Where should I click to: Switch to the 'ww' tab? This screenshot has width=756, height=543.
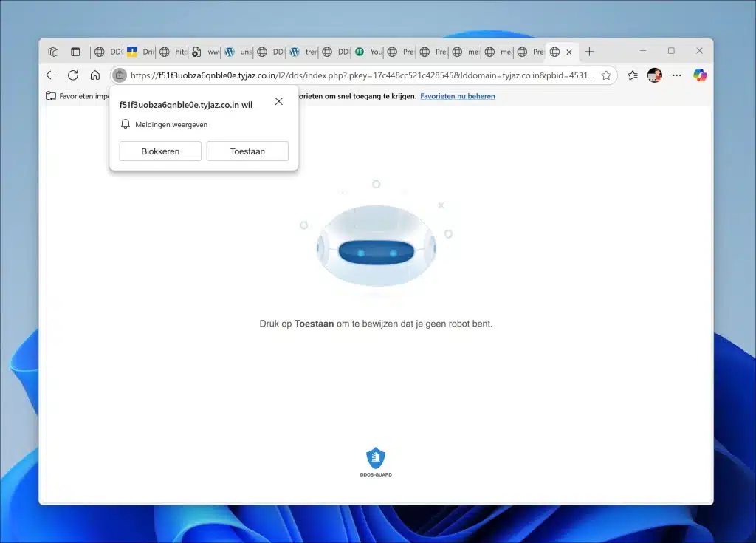(x=205, y=52)
